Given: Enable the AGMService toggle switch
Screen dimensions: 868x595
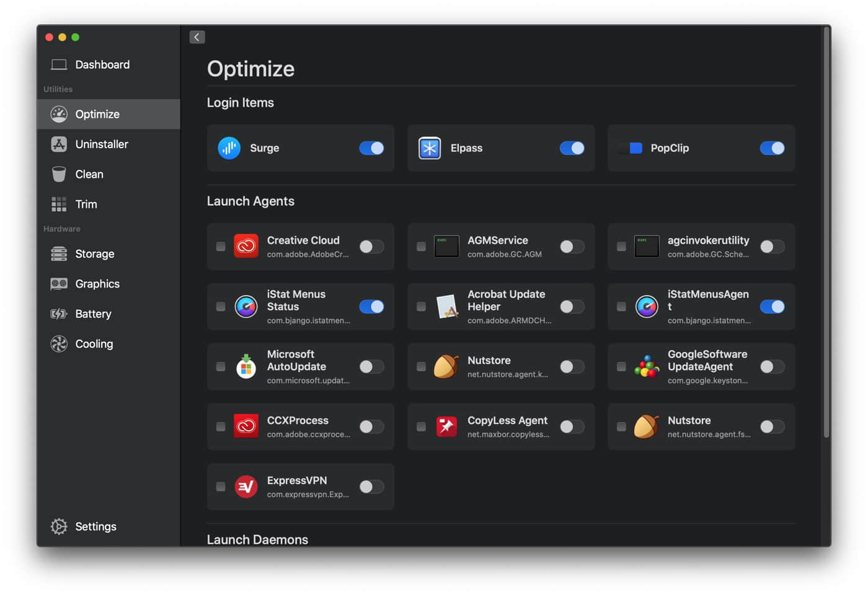Looking at the screenshot, I should [572, 247].
